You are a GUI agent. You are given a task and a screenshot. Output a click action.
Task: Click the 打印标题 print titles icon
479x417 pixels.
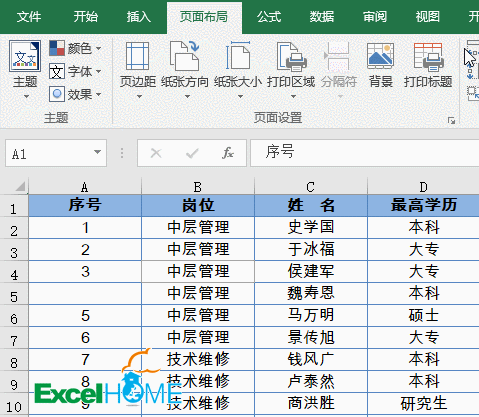(x=428, y=57)
